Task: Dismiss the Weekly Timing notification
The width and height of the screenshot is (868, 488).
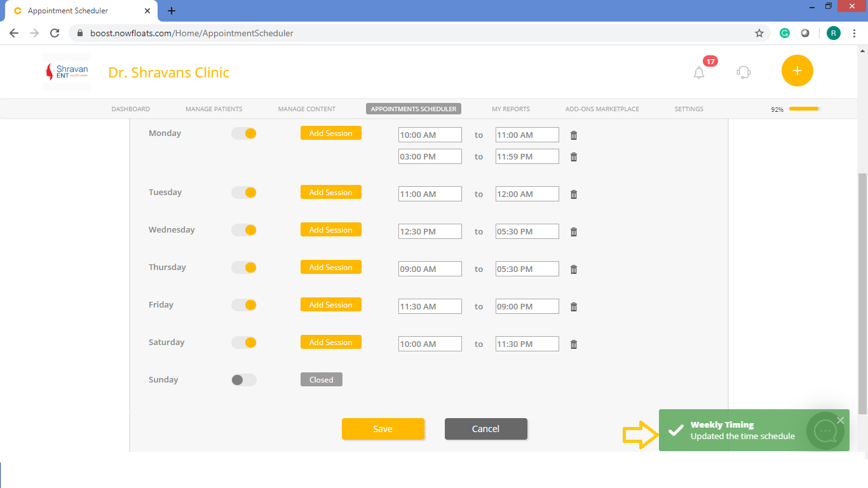Action: (841, 420)
